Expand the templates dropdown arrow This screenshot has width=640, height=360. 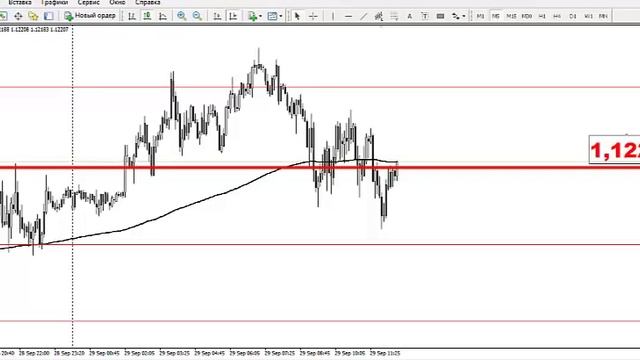(281, 16)
